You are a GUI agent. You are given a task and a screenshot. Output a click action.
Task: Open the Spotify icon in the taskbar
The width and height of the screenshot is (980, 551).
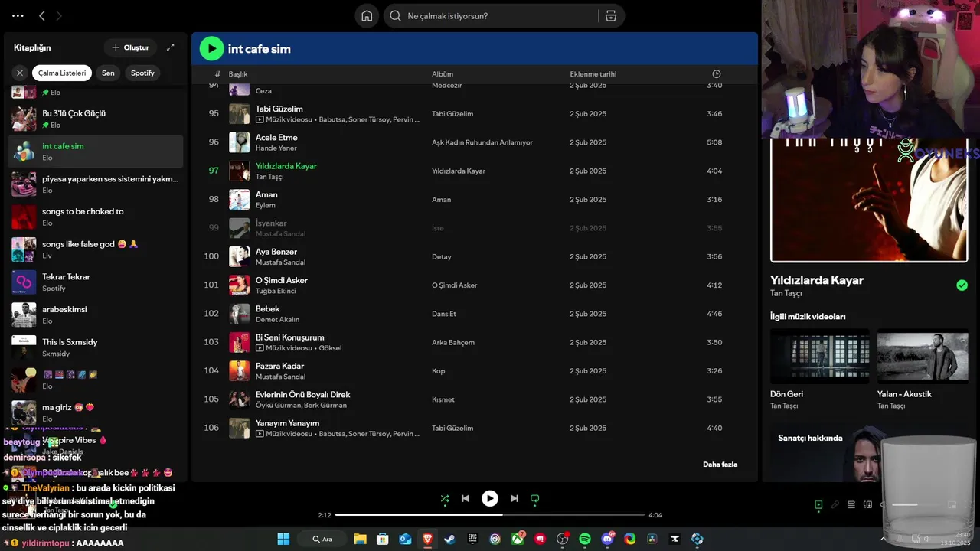click(585, 539)
